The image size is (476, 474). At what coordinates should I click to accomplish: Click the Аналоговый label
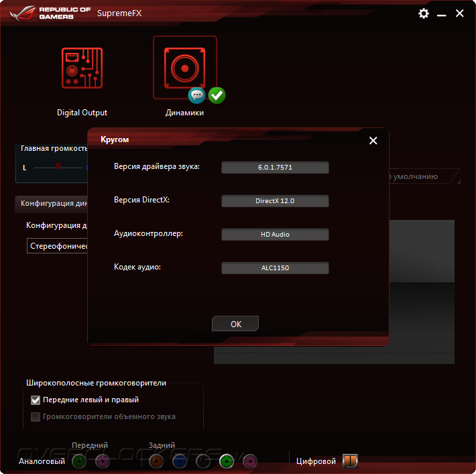pos(42,461)
